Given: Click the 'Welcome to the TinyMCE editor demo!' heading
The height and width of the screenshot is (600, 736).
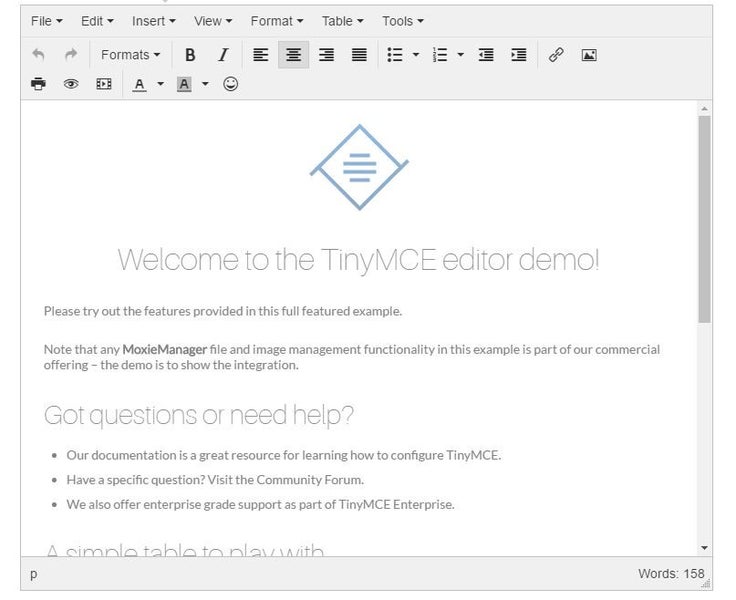Looking at the screenshot, I should click(x=359, y=259).
